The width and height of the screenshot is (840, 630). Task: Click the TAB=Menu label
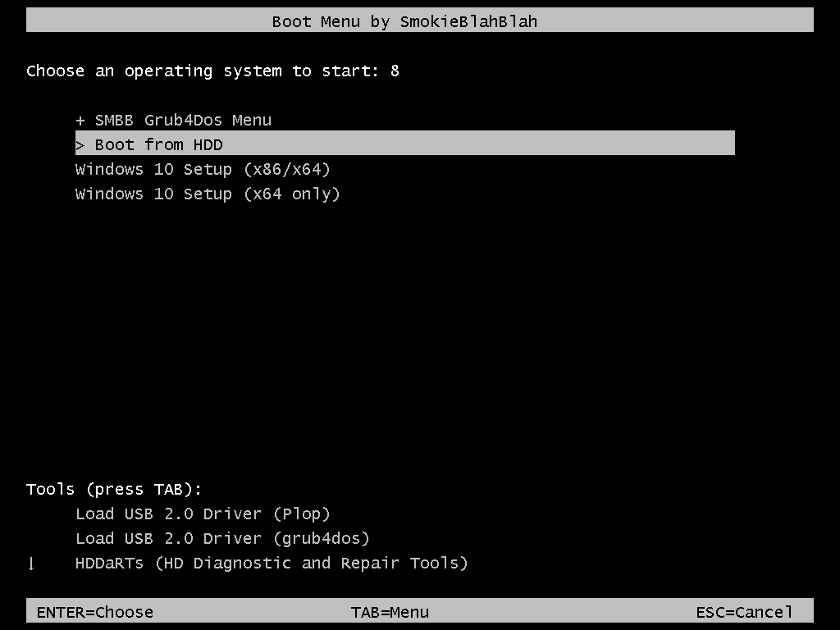[390, 612]
